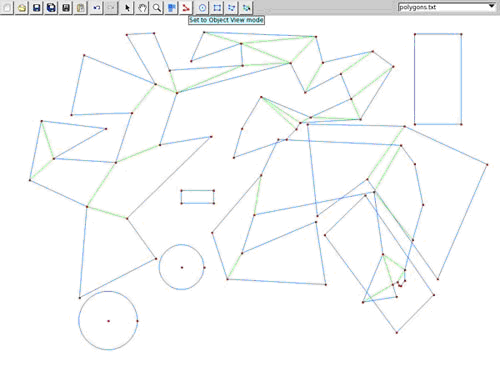Viewport: 500px width, 372px height.
Task: Click the center point of the large circle
Action: pos(108,321)
